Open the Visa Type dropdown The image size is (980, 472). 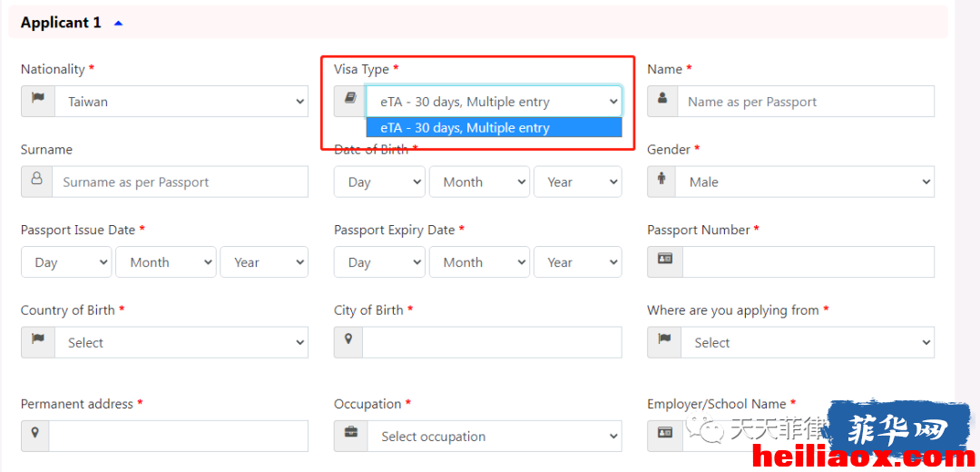494,102
